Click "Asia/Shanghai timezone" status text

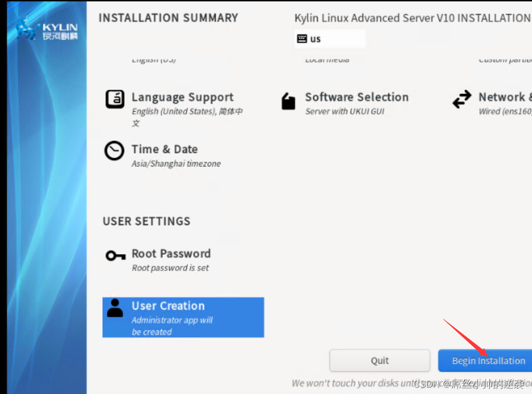pos(176,164)
